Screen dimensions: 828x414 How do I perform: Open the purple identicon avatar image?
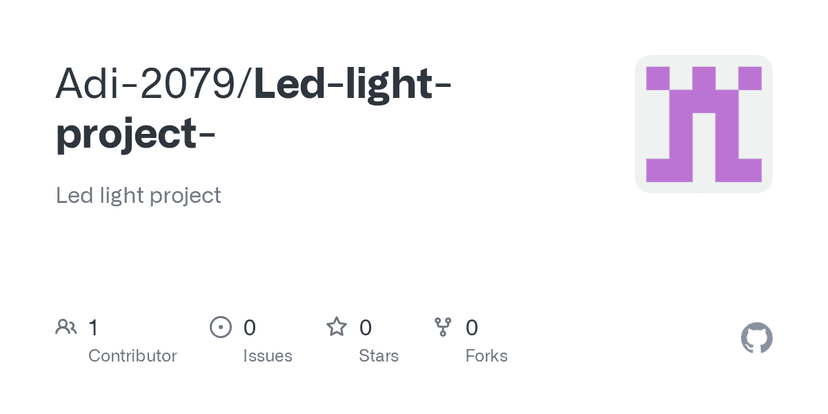pyautogui.click(x=703, y=124)
